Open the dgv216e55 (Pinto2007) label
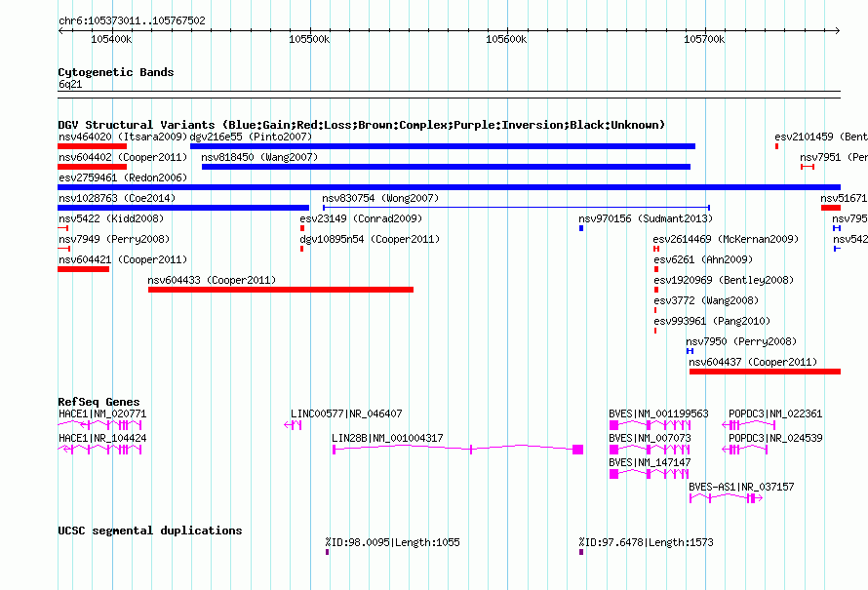 [251, 137]
